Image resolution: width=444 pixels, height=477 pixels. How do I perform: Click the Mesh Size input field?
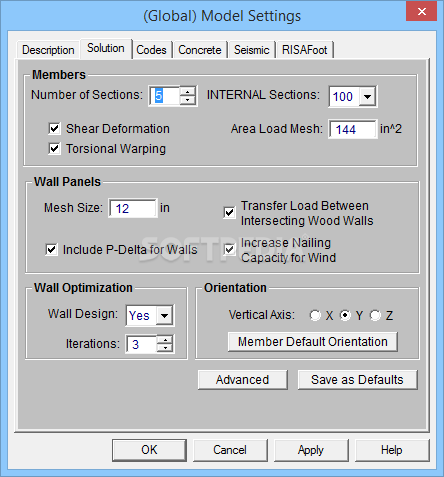tap(133, 208)
